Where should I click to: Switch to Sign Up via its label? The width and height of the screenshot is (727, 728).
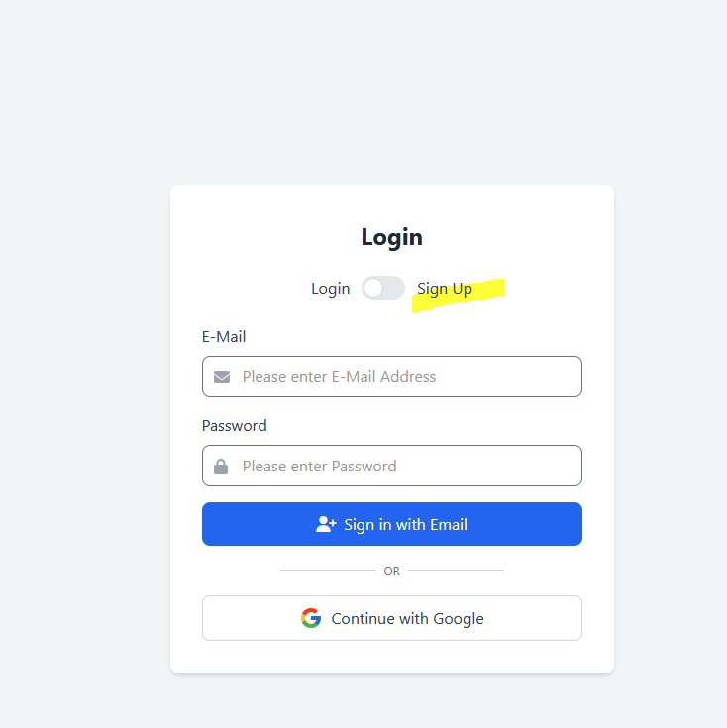click(444, 289)
